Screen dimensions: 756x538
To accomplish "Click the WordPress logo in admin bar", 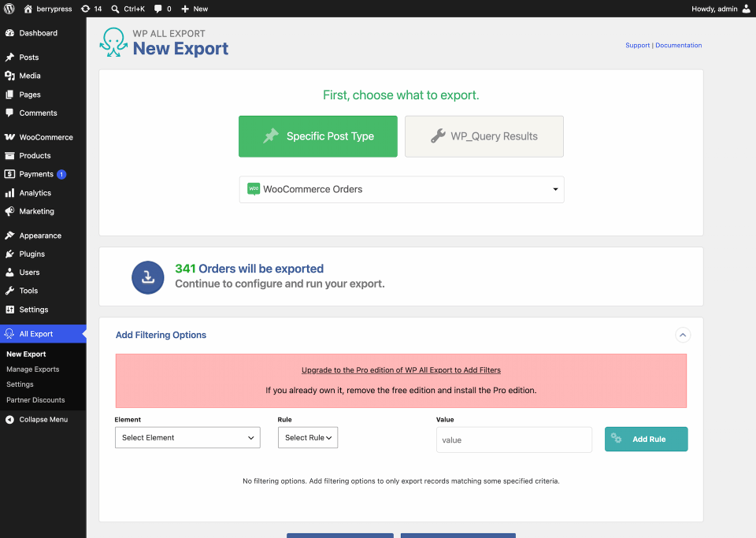I will pyautogui.click(x=9, y=9).
